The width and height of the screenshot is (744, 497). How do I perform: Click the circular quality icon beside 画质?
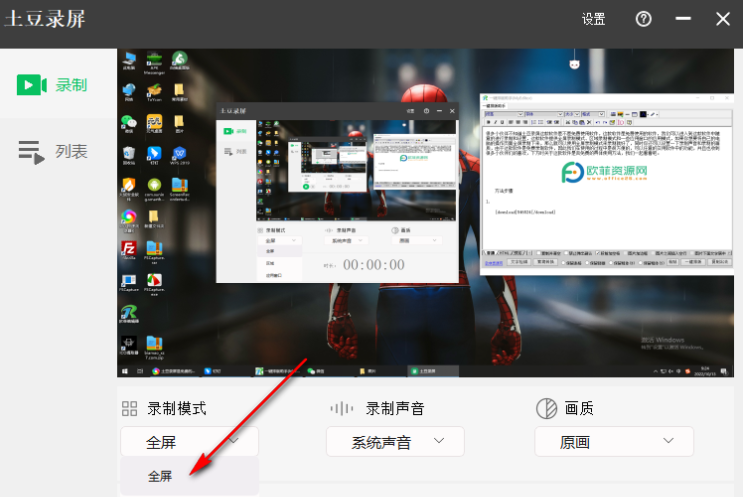546,409
